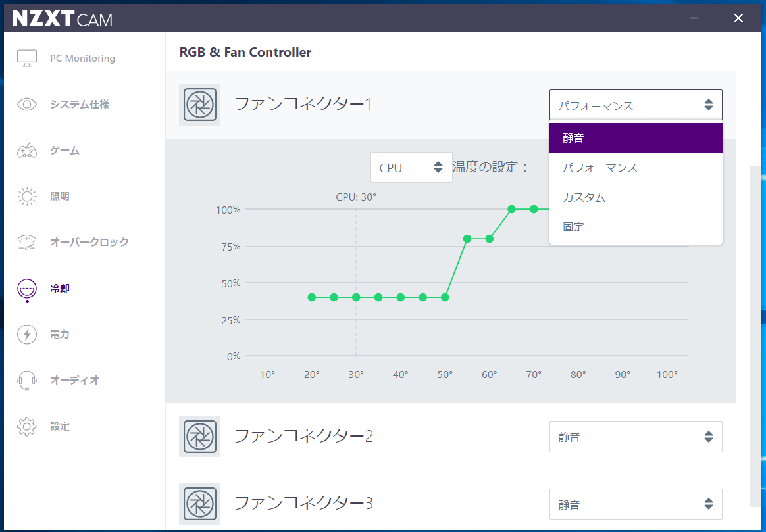The image size is (766, 532).
Task: Open ファンコネクター2 profile dropdown
Action: (636, 437)
